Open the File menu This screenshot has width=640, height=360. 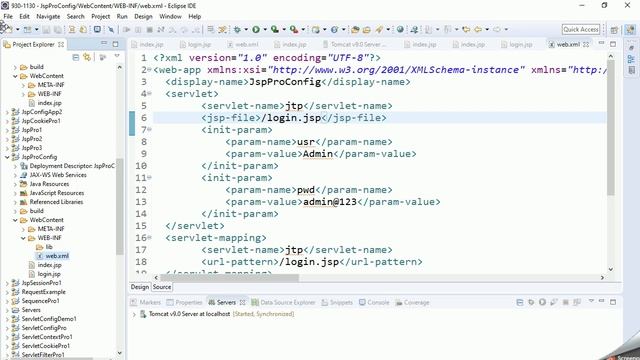[8, 16]
